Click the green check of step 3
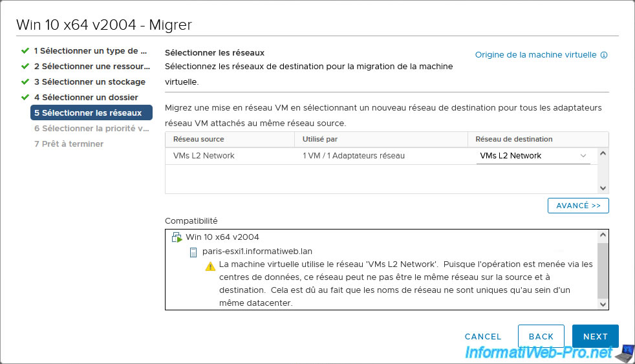Viewport: 635px width, 364px height. 25,81
